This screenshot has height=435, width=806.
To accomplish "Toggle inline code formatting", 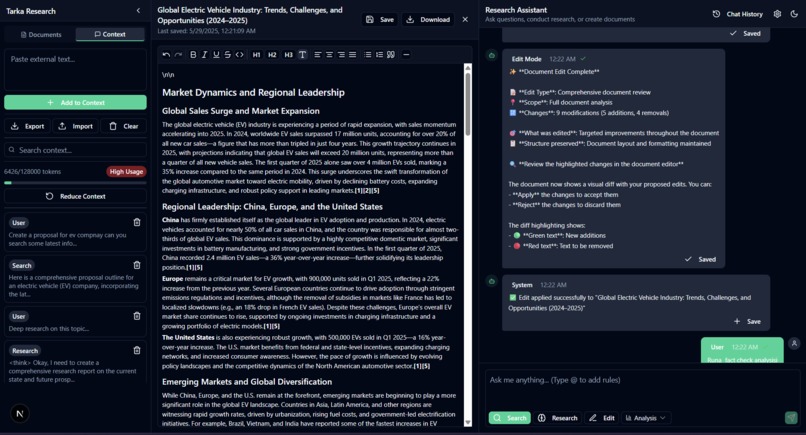I will 240,55.
